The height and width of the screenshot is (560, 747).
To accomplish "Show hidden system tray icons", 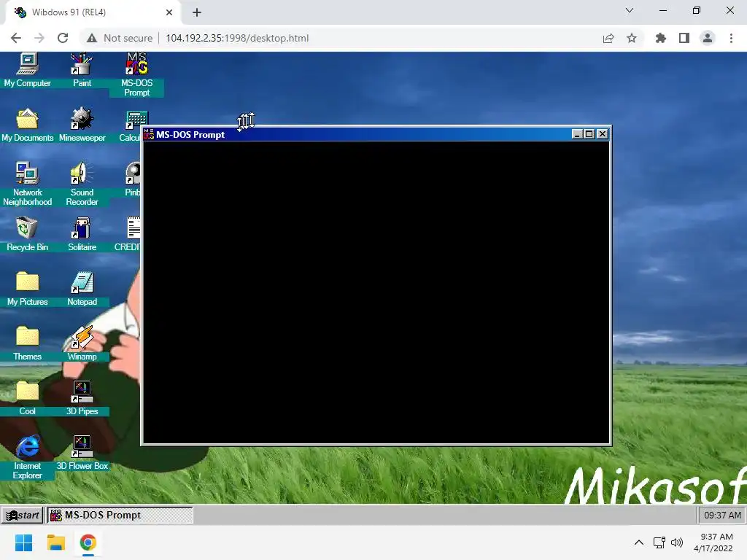I will pos(639,542).
